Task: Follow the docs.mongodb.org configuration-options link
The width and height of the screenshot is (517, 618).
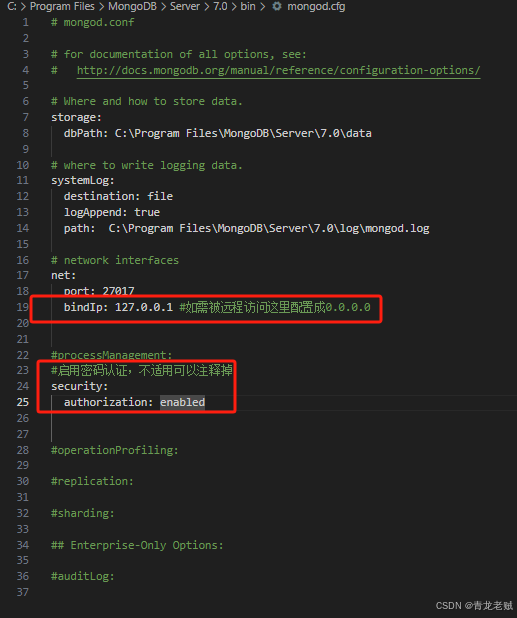Action: [x=278, y=70]
